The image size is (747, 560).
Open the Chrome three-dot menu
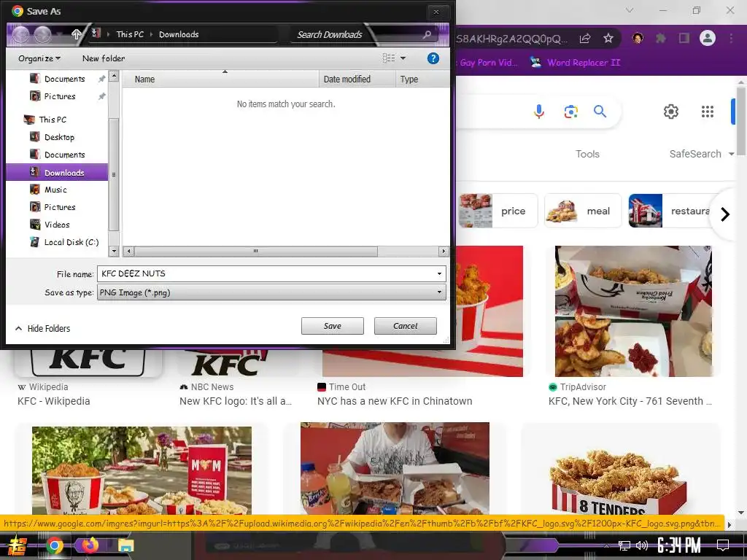[731, 38]
